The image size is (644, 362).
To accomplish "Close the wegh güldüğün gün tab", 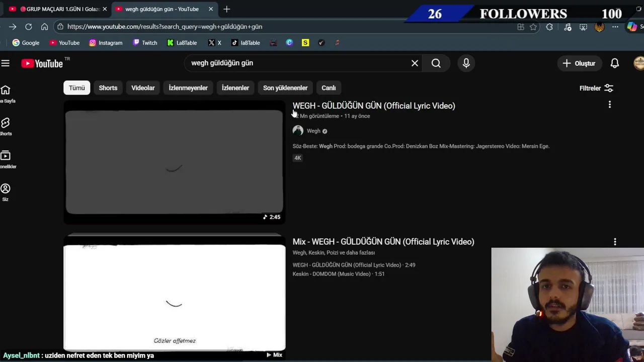I will click(x=211, y=9).
